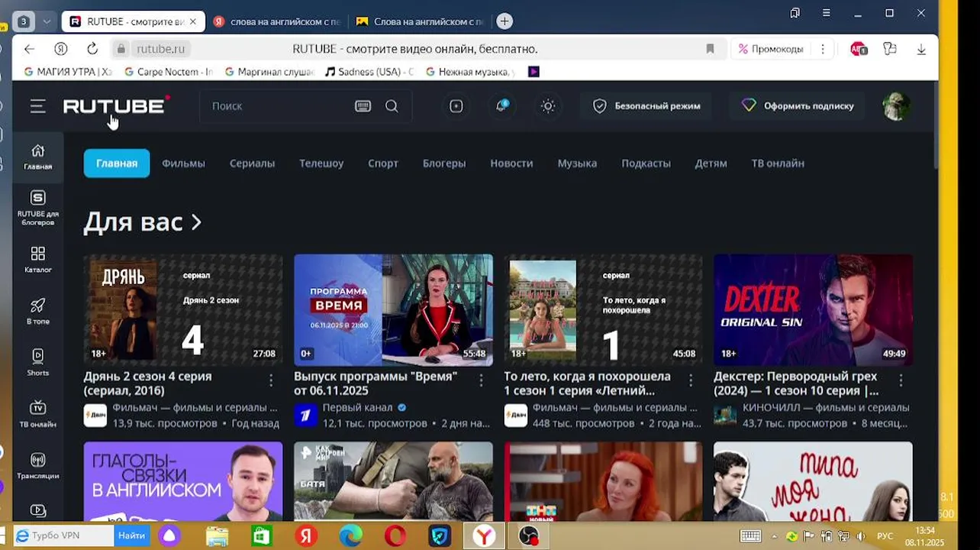Open Sadness (USA) bookmark
Image resolution: width=980 pixels, height=550 pixels.
(369, 72)
